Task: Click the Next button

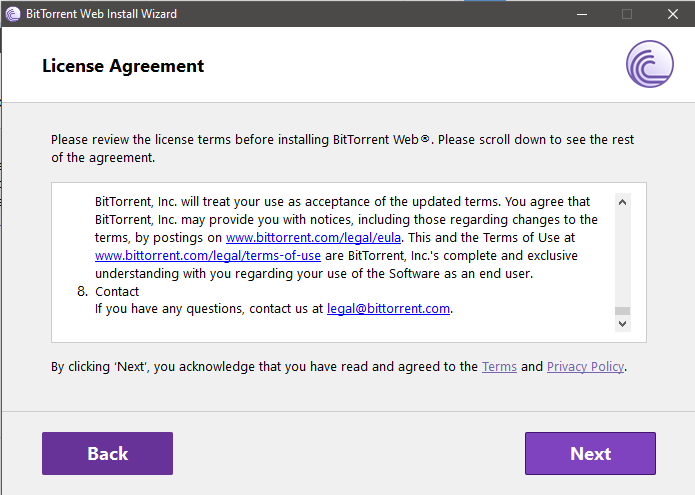Action: (x=590, y=453)
